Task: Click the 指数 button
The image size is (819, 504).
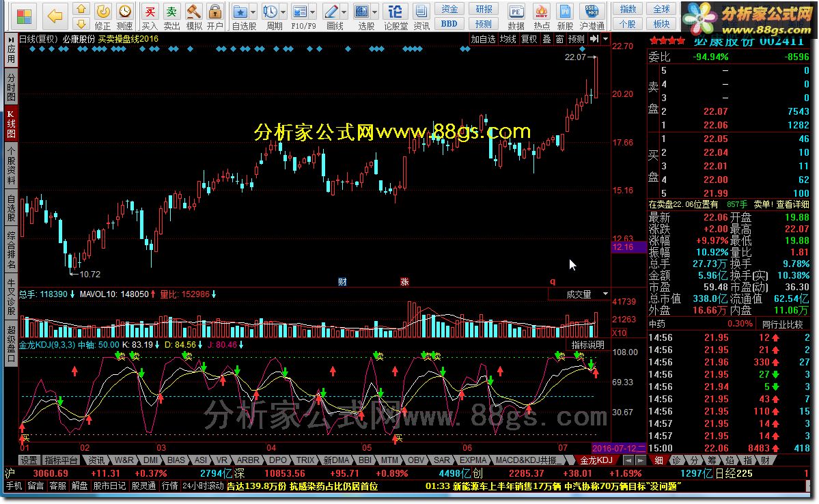Action: (628, 9)
